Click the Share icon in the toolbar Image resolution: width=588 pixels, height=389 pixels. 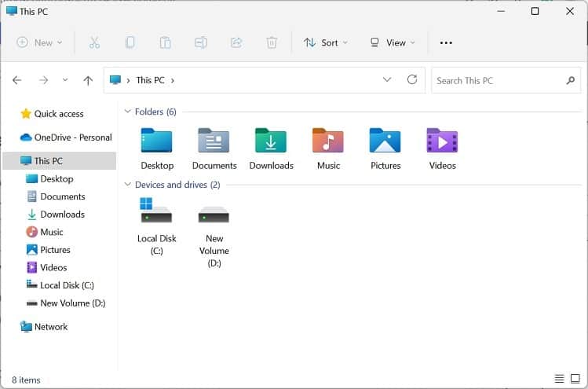click(236, 42)
